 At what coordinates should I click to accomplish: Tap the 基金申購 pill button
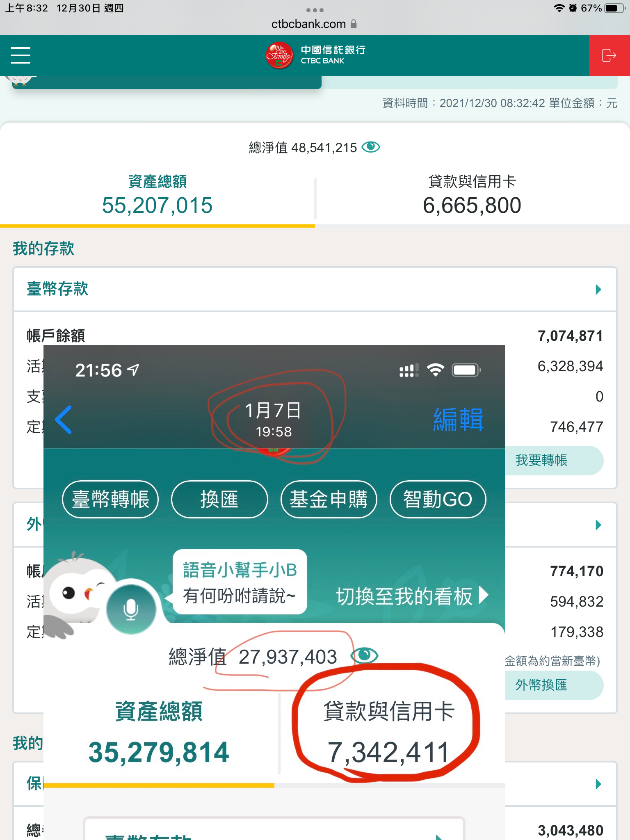click(x=329, y=499)
